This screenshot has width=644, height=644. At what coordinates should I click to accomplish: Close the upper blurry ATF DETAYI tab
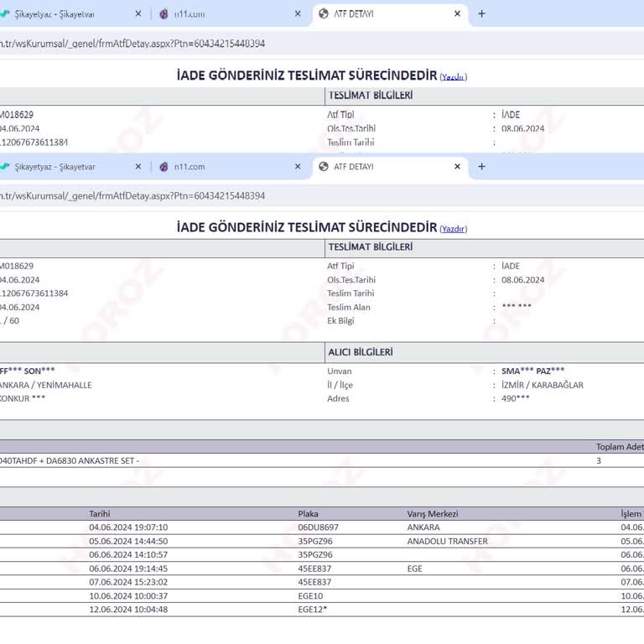(x=457, y=13)
